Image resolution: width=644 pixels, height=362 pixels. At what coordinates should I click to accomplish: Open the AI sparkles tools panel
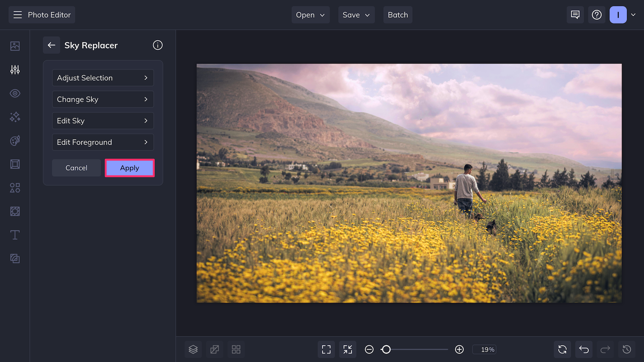[15, 117]
